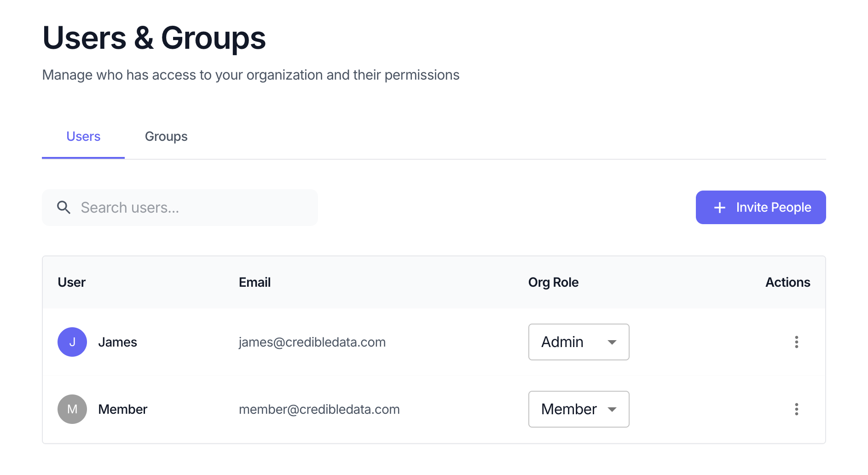868x475 pixels.
Task: Click james@credibledata.com email
Action: [312, 342]
